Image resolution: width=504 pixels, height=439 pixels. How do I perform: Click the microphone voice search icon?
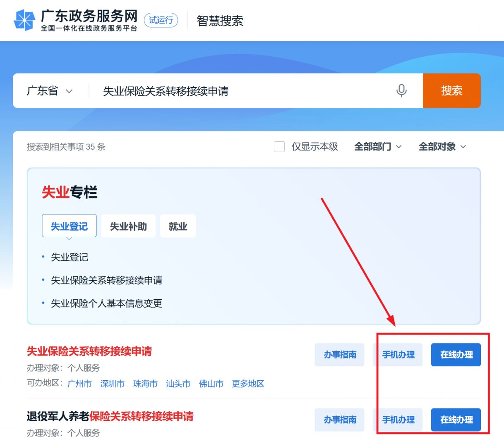coord(401,91)
